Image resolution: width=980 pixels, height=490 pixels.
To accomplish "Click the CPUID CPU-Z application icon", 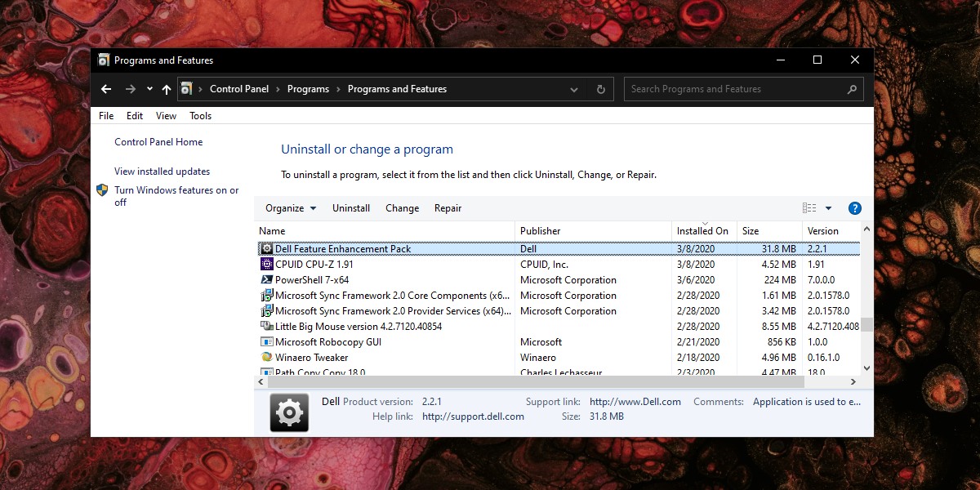I will point(266,264).
